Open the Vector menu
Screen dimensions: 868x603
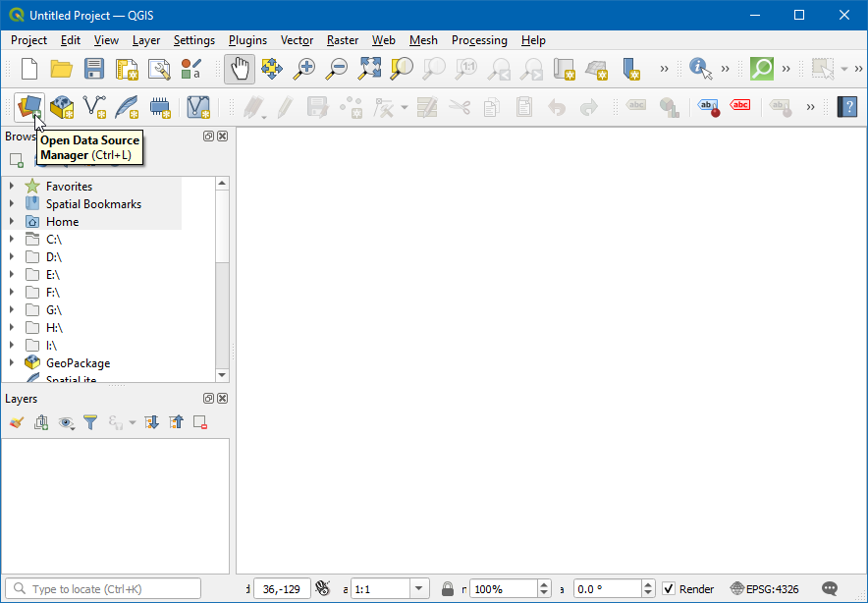coord(297,40)
